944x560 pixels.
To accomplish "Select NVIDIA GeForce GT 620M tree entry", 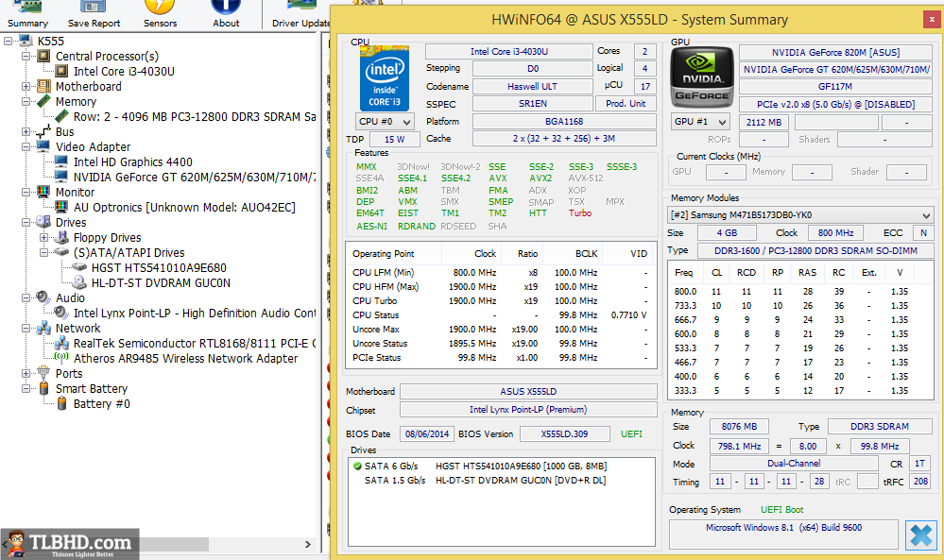I will tap(195, 177).
